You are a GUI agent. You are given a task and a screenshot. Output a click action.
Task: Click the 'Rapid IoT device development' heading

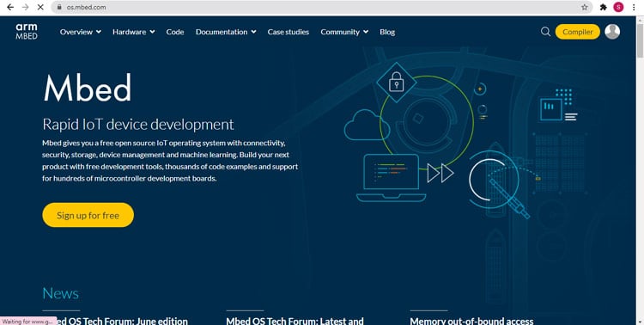click(138, 125)
